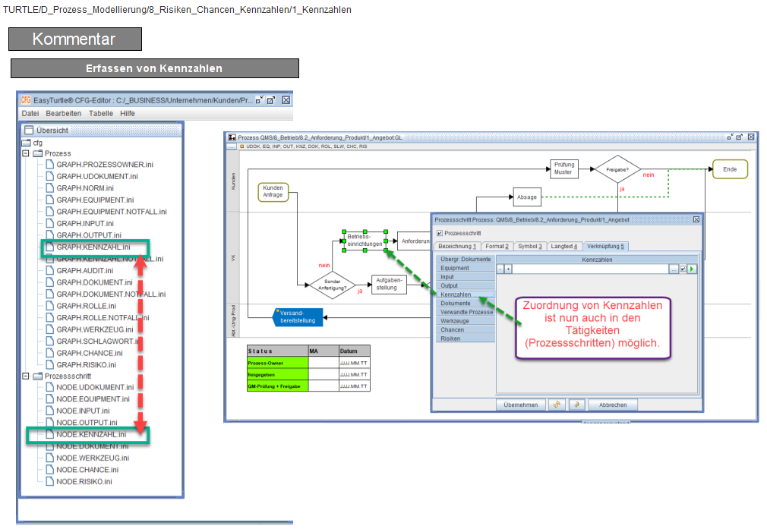Click the CFG-Editor application icon in title bar
The height and width of the screenshot is (532, 767).
[26, 99]
